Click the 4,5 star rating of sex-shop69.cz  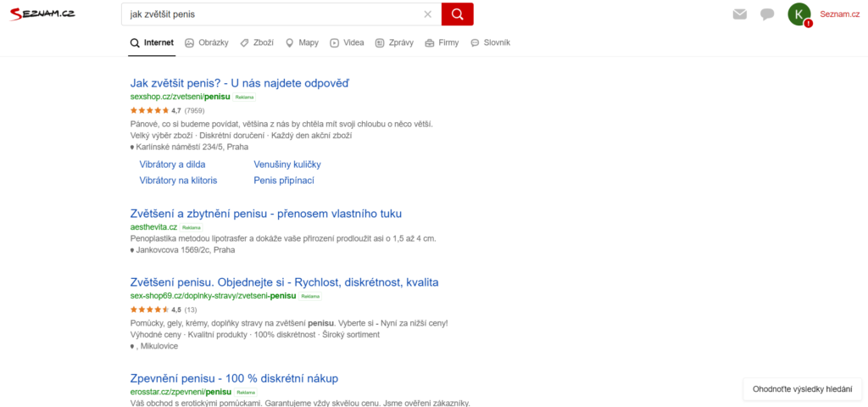pyautogui.click(x=156, y=309)
